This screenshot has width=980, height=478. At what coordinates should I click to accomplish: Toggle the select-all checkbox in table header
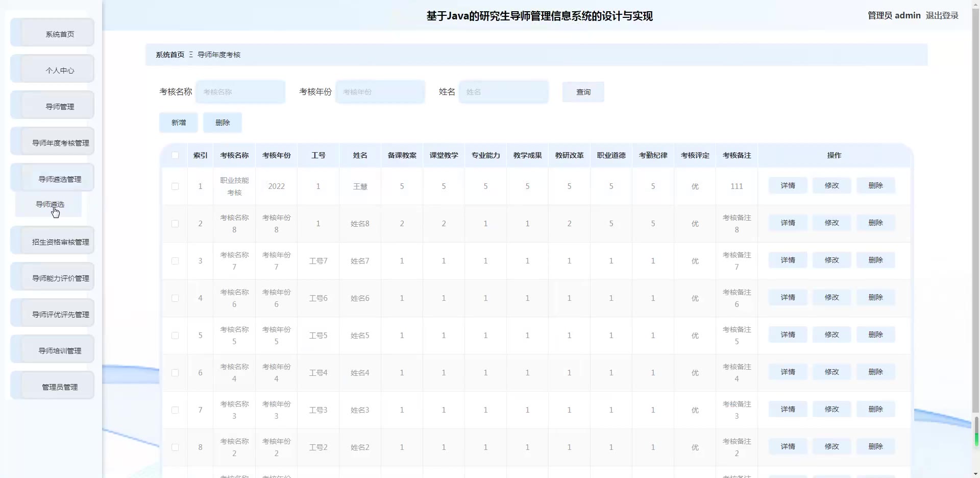coord(175,155)
